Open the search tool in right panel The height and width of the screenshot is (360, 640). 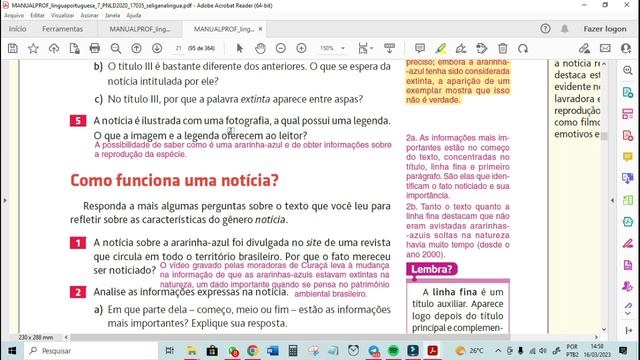628,70
